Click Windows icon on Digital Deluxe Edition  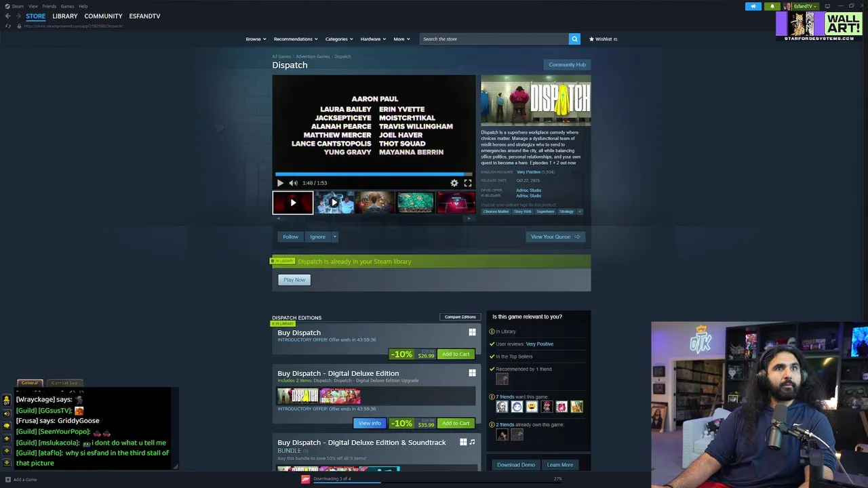472,373
